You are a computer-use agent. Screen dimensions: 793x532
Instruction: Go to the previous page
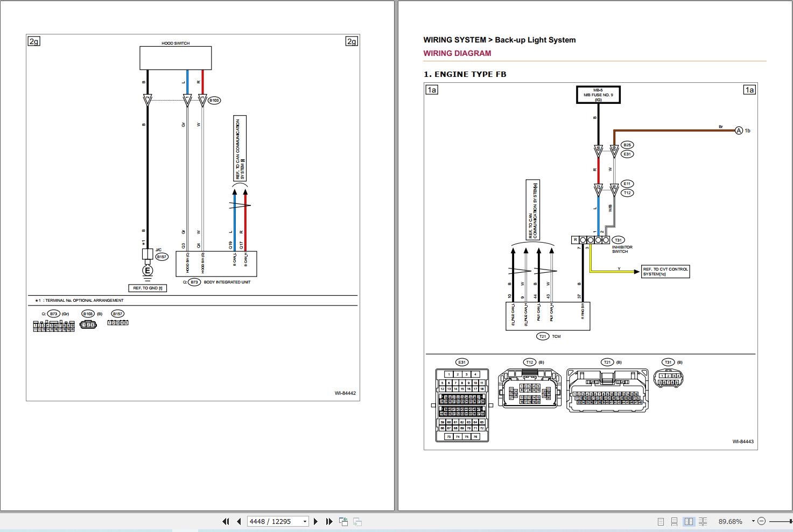click(238, 521)
